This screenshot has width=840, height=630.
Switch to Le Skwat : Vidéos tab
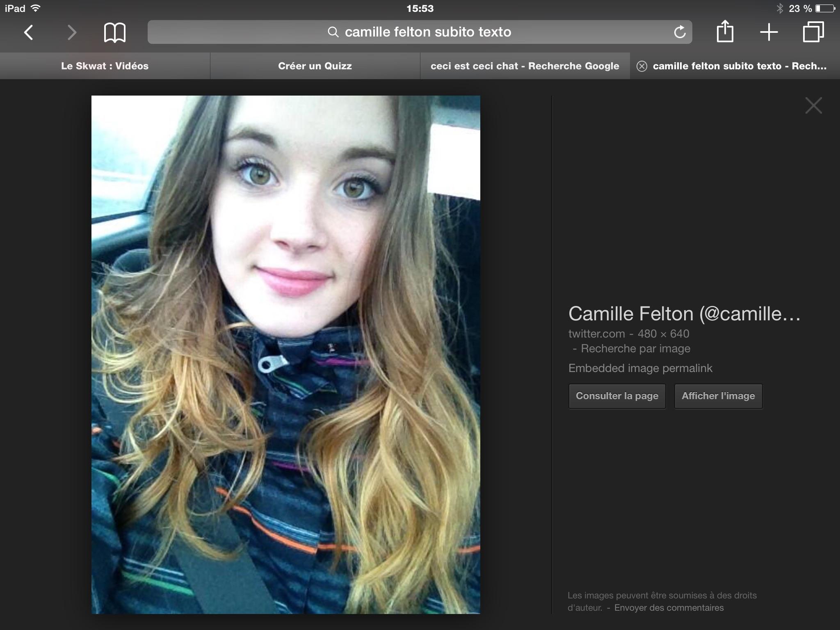point(105,66)
